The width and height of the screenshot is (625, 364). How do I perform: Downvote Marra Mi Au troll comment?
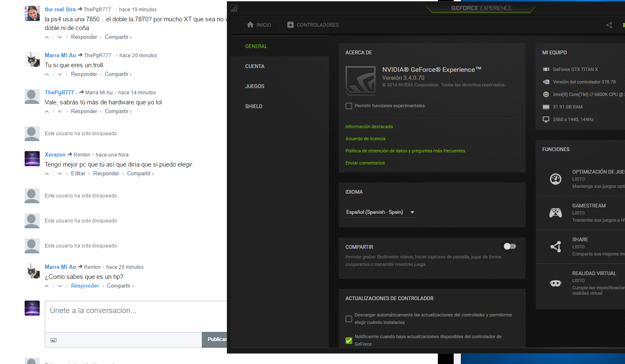click(x=60, y=74)
